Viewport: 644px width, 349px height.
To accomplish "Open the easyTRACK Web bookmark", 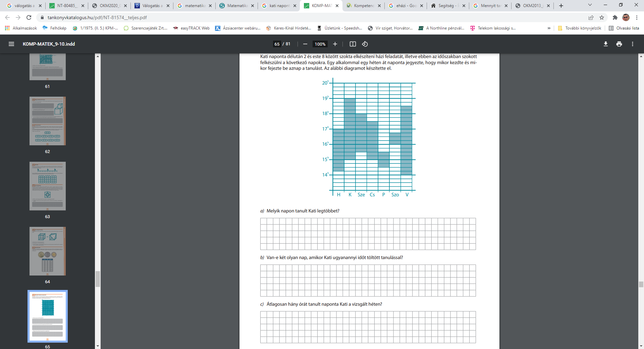I will 191,28.
